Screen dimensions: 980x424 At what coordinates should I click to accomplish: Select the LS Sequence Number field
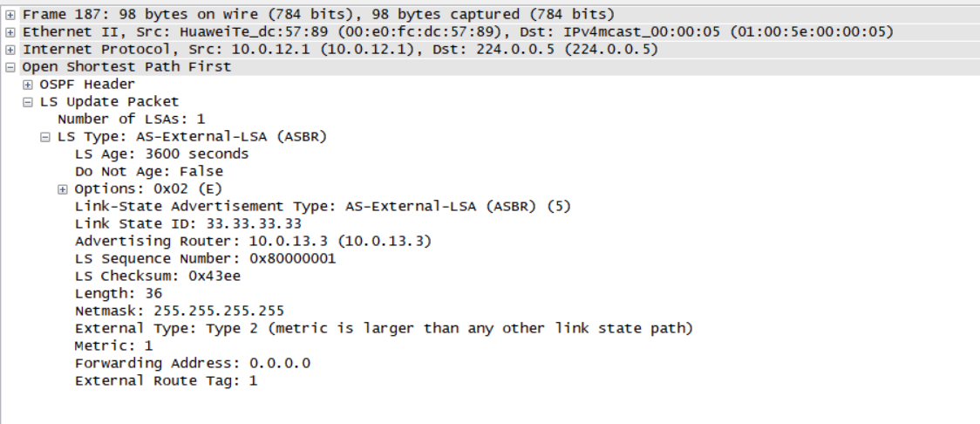pyautogui.click(x=205, y=258)
